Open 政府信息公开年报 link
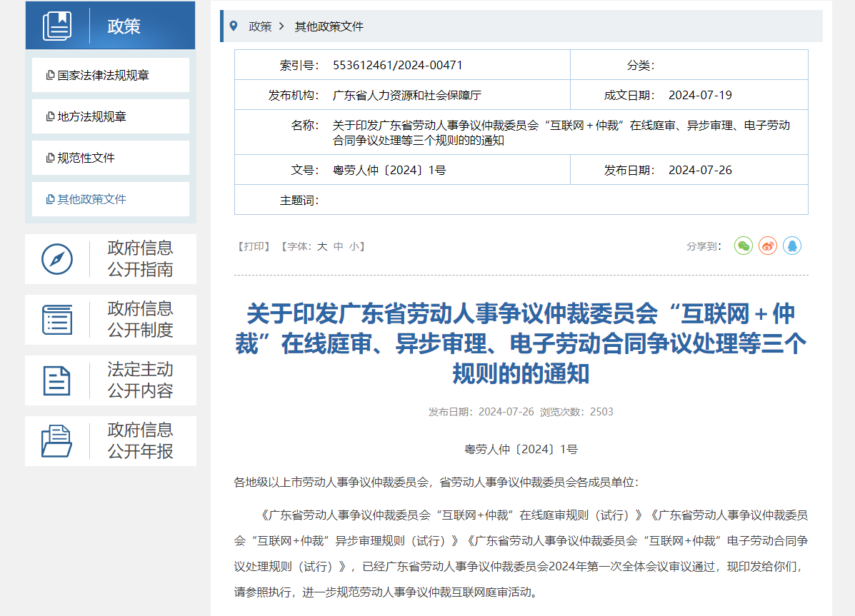Image resolution: width=855 pixels, height=616 pixels. click(140, 441)
